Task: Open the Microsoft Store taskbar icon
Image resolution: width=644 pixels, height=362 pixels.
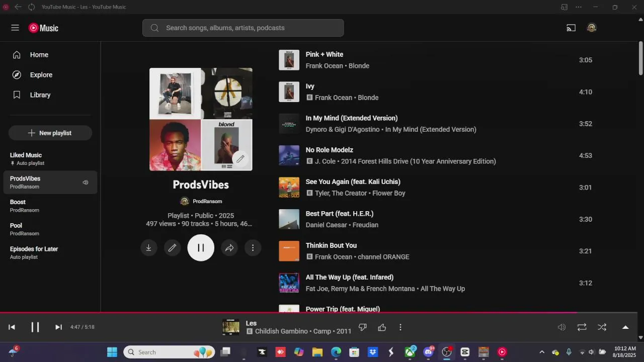Action: tap(354, 352)
